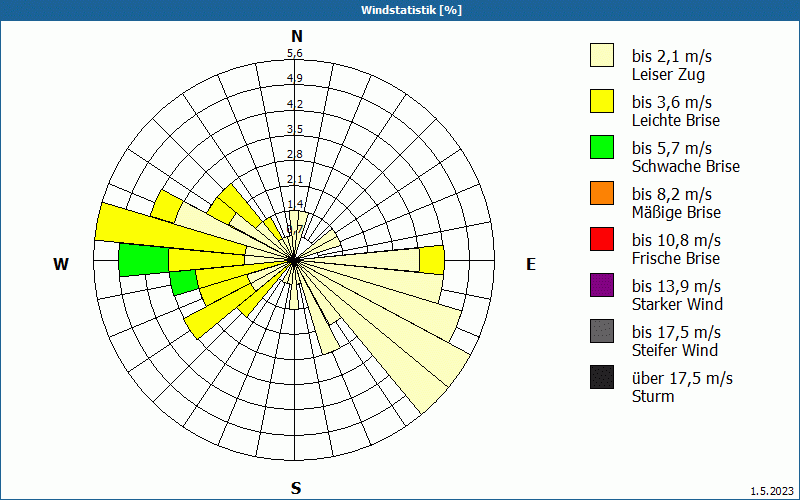Click the green west wind rose segment
This screenshot has height=500, width=800.
coord(144,260)
